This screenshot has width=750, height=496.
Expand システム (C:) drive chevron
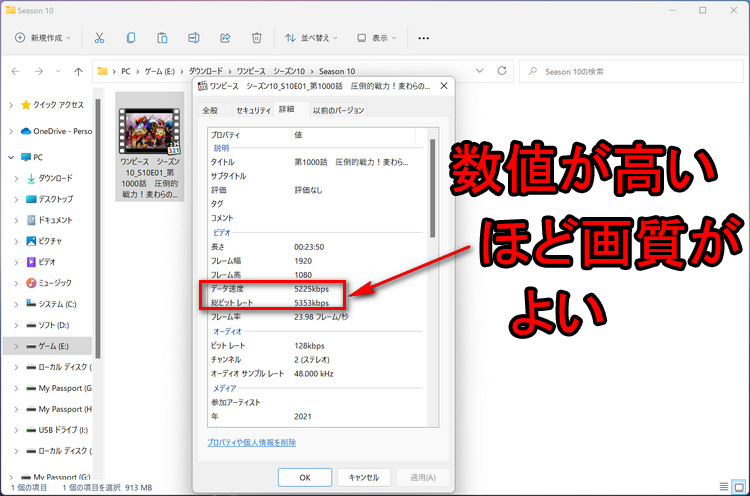17,304
